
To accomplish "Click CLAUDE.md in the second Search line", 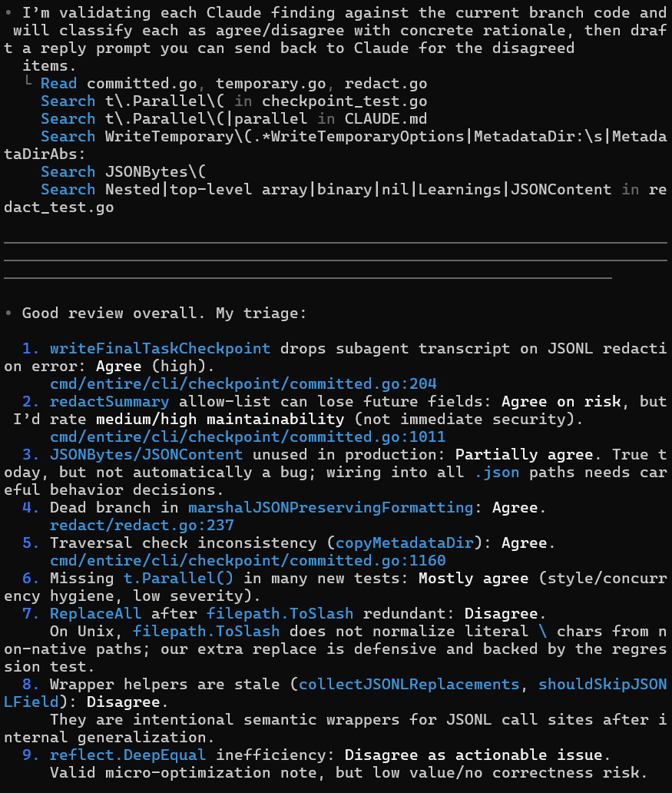I will (x=386, y=119).
